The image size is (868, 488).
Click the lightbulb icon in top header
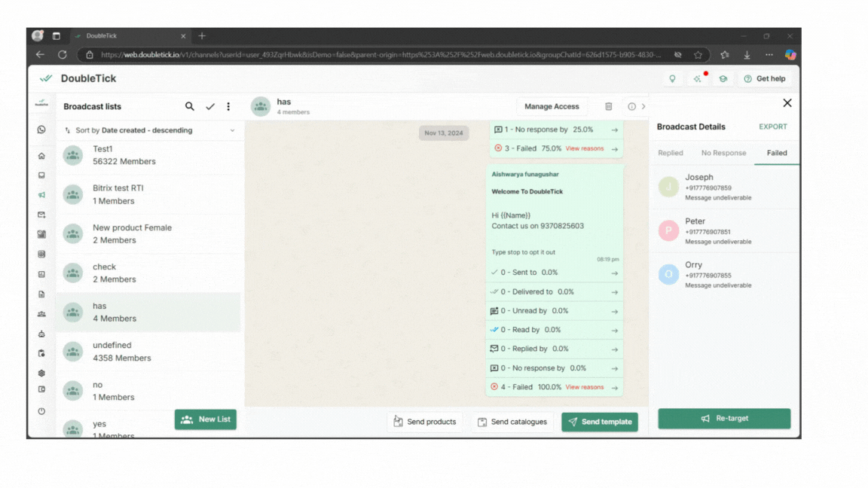pos(672,79)
